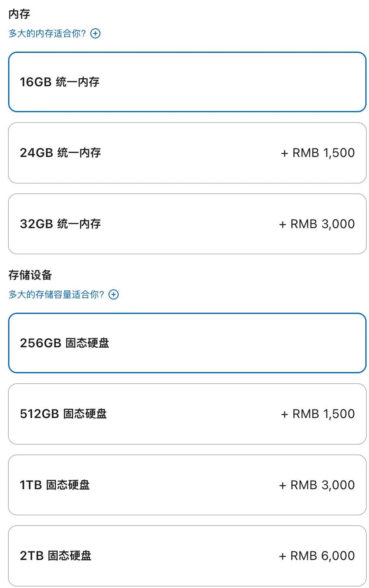This screenshot has height=588, width=369.
Task: Pick the 2TB 固态硬盘 option card
Action: (x=187, y=556)
